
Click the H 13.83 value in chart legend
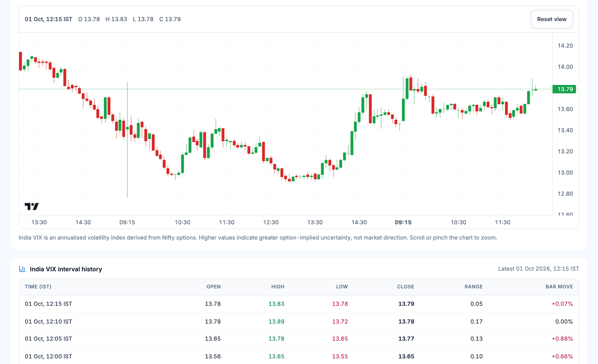coord(116,19)
